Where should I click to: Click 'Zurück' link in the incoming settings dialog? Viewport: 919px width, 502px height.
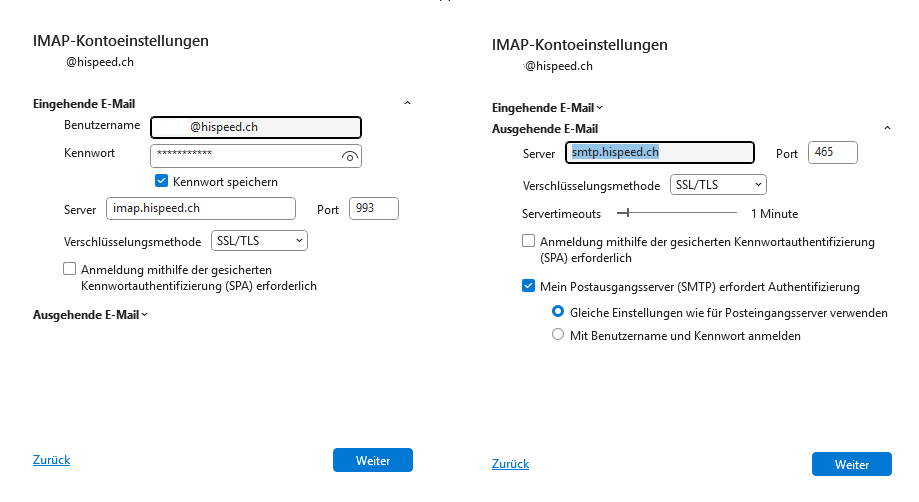(52, 460)
